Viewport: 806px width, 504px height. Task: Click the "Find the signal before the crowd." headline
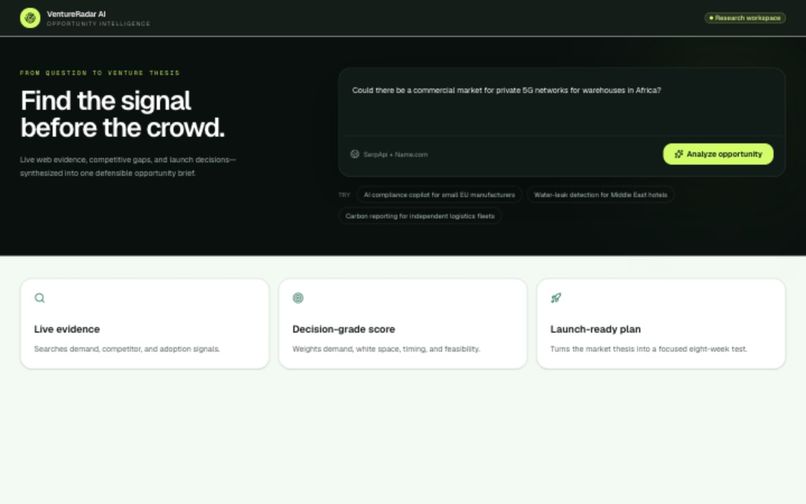122,114
